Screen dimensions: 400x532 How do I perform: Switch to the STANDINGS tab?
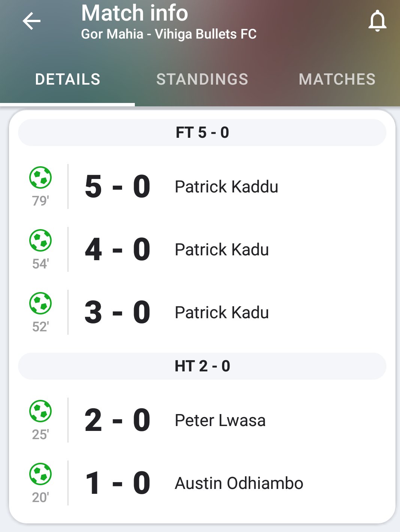[x=202, y=79]
